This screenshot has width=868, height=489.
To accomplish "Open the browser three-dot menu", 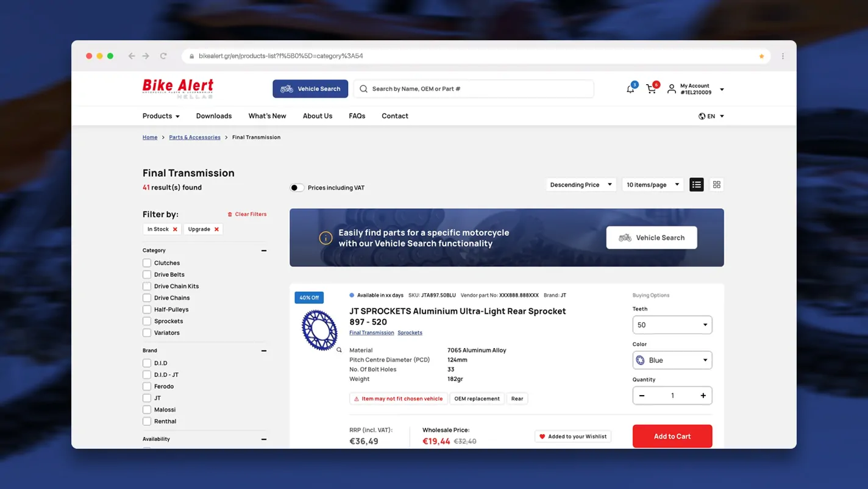I will coord(783,56).
